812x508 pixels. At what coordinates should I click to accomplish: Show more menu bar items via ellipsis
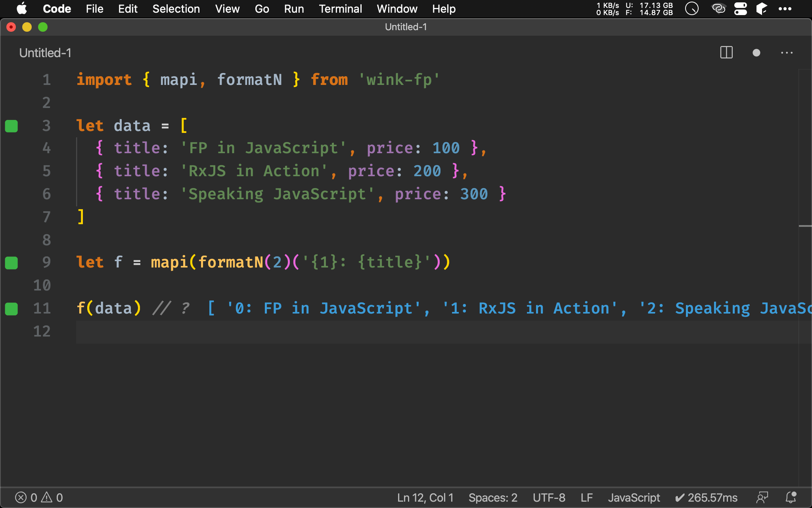tap(785, 9)
